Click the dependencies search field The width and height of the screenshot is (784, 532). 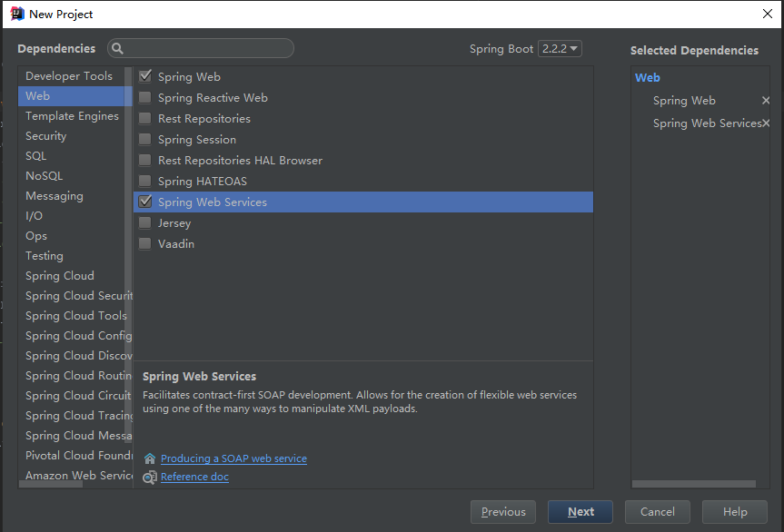tap(201, 48)
